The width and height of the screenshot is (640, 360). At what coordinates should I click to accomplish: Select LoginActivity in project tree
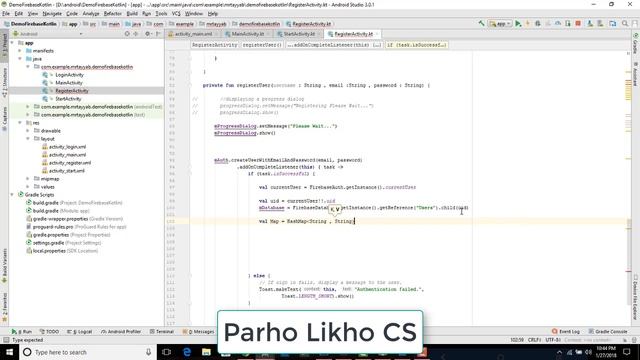pos(69,75)
